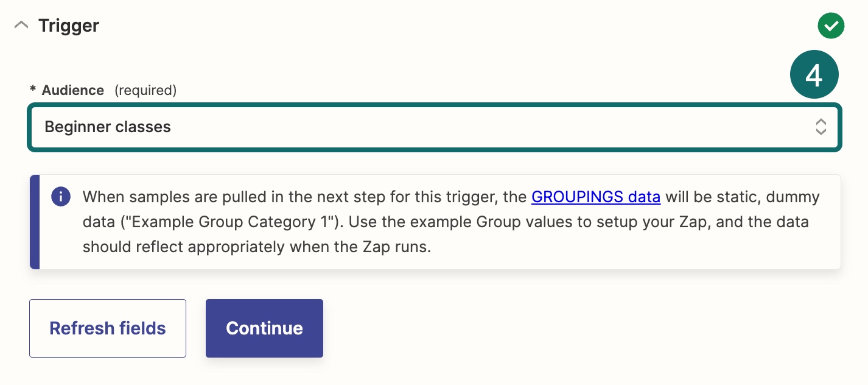
Task: Open the GROUPINGS data link
Action: click(596, 197)
